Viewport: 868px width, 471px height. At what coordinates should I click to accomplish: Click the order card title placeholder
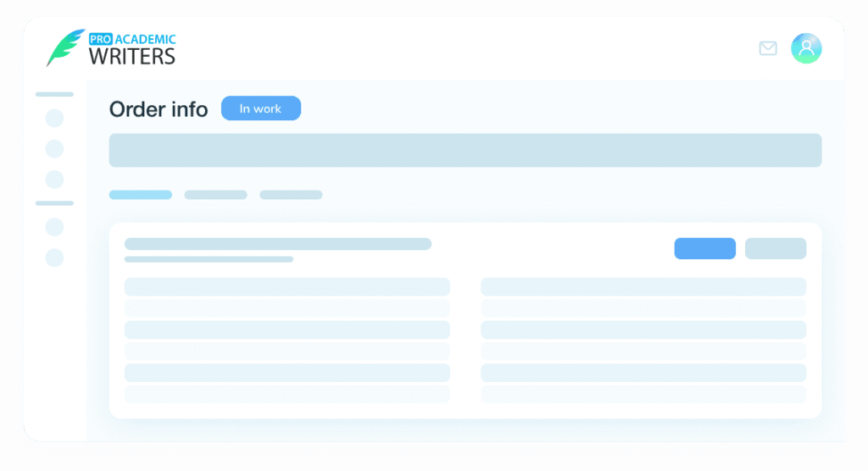pos(277,244)
